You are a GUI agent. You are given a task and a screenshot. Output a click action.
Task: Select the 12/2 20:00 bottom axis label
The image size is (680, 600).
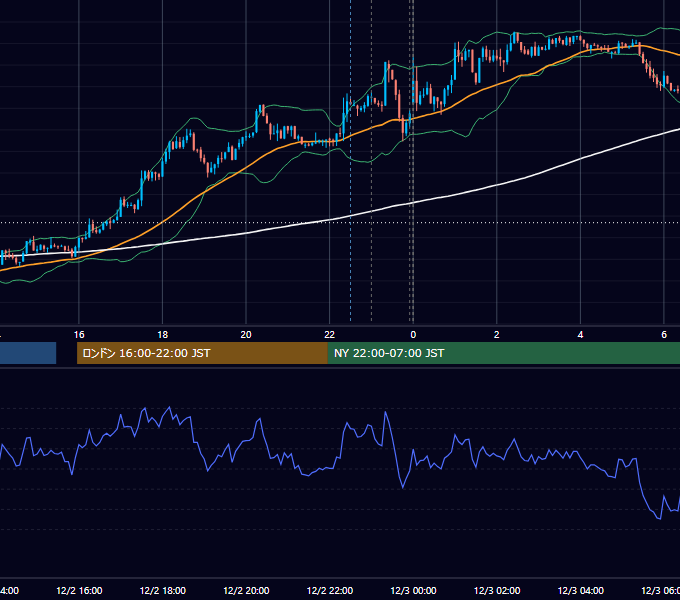pyautogui.click(x=246, y=590)
